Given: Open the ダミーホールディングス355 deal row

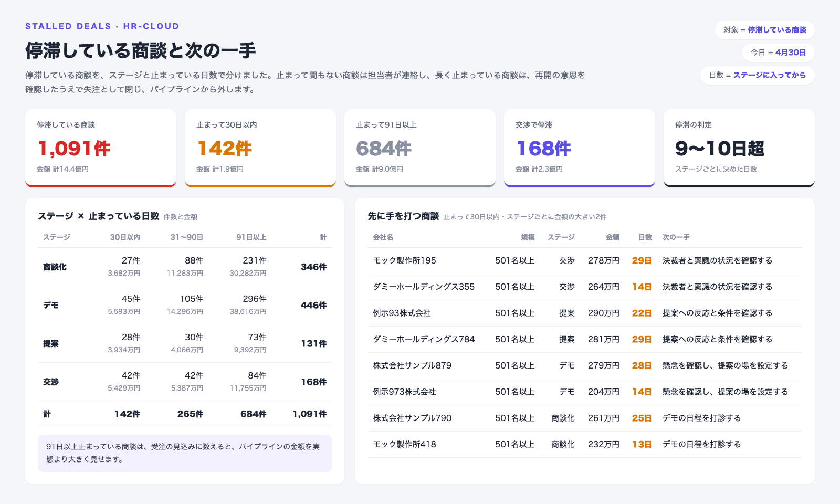Looking at the screenshot, I should point(585,287).
